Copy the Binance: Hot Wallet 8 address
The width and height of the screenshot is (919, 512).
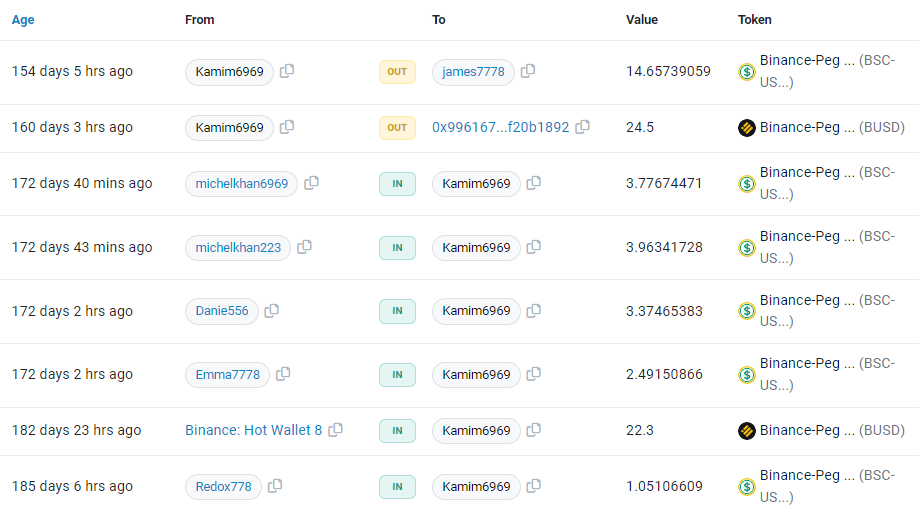(x=335, y=429)
